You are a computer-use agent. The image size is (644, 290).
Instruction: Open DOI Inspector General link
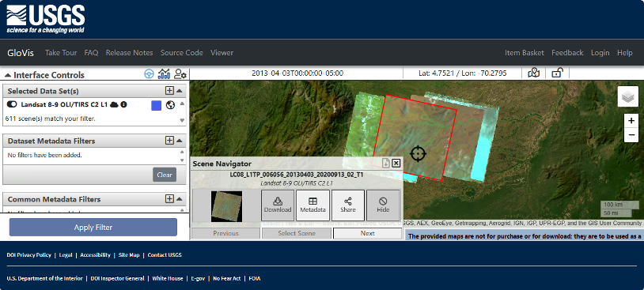coord(117,278)
